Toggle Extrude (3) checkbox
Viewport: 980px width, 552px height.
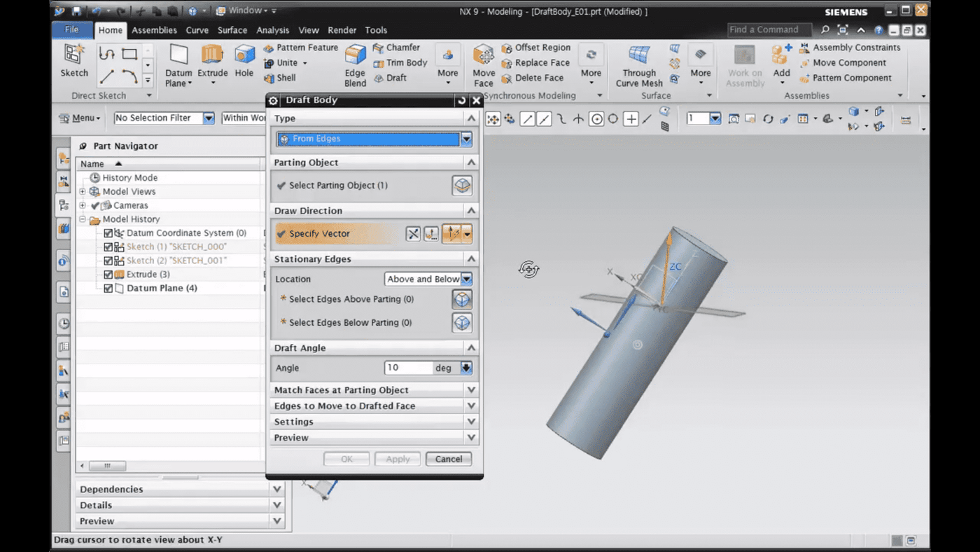click(108, 275)
